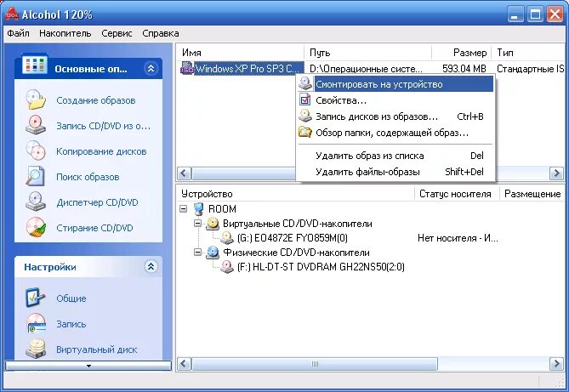Select the (G:) EO4872E FYO859M(0) drive

point(293,238)
